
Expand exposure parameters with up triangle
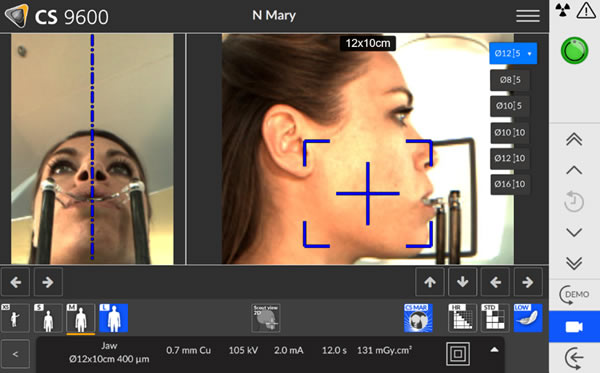pos(494,350)
